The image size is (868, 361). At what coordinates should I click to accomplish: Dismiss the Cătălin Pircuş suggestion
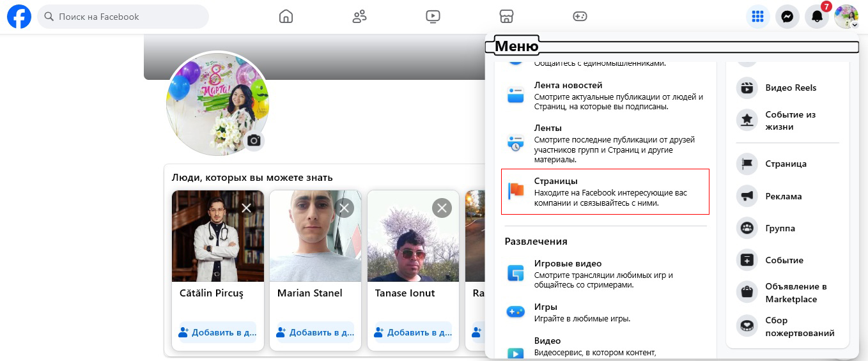[x=247, y=208]
